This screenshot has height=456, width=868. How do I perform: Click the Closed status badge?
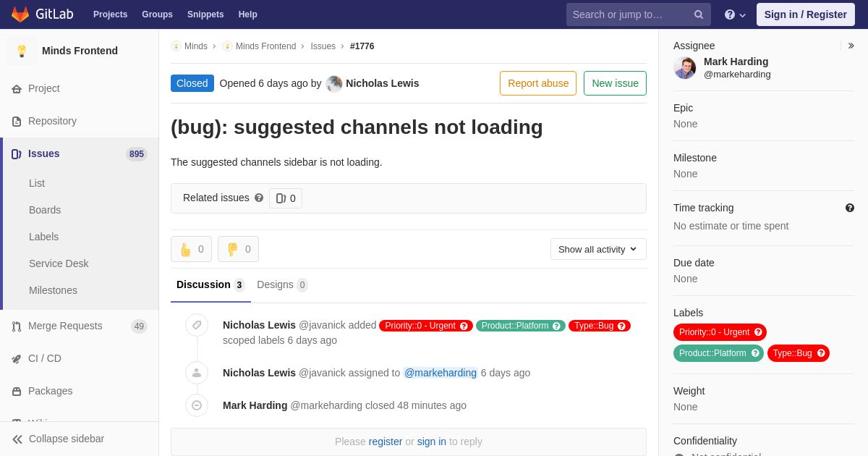(192, 83)
